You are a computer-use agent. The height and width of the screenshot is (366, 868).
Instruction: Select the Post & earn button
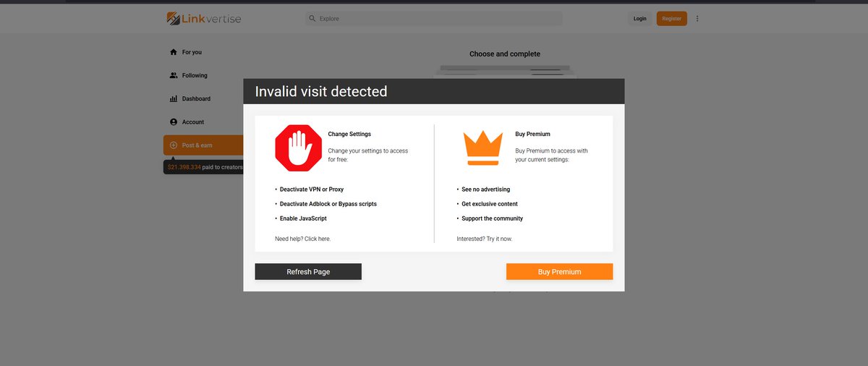[x=203, y=145]
